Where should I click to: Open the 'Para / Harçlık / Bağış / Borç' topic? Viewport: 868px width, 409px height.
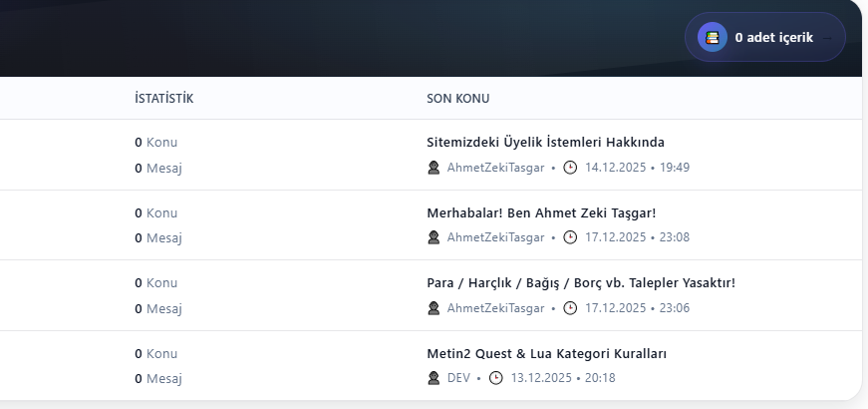click(x=580, y=282)
